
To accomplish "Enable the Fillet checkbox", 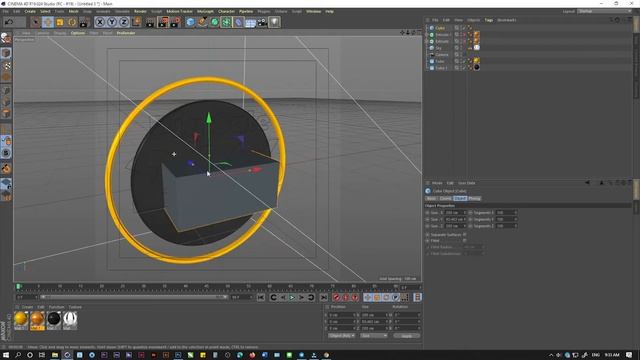I will click(x=464, y=241).
